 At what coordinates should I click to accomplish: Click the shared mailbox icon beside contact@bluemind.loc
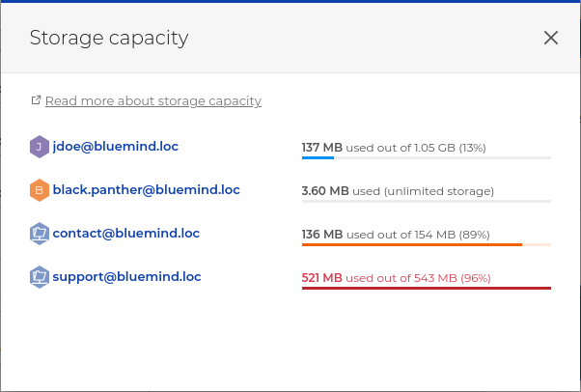click(x=40, y=234)
